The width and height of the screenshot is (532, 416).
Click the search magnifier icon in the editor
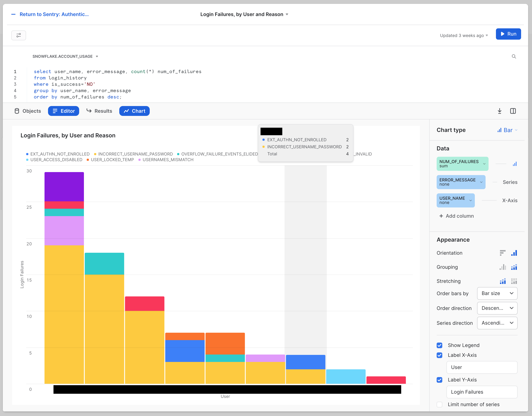pos(514,56)
